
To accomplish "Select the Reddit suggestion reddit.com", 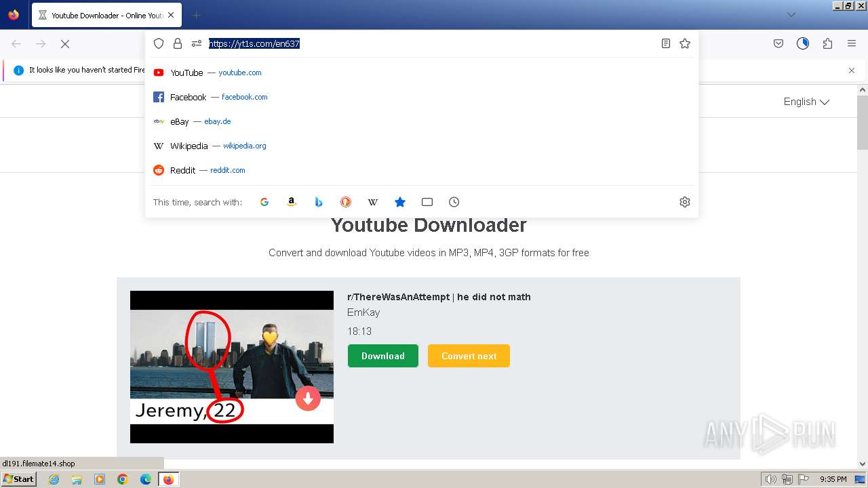I will pos(422,170).
